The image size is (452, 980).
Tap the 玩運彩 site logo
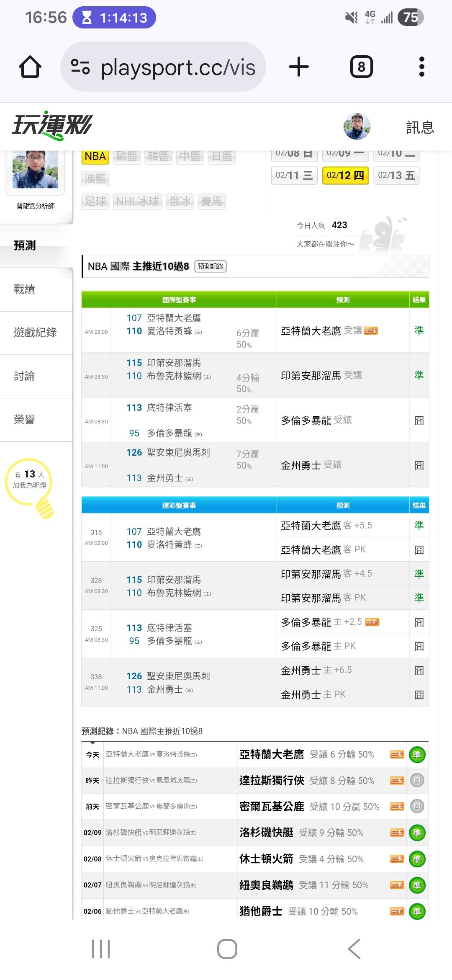point(52,126)
